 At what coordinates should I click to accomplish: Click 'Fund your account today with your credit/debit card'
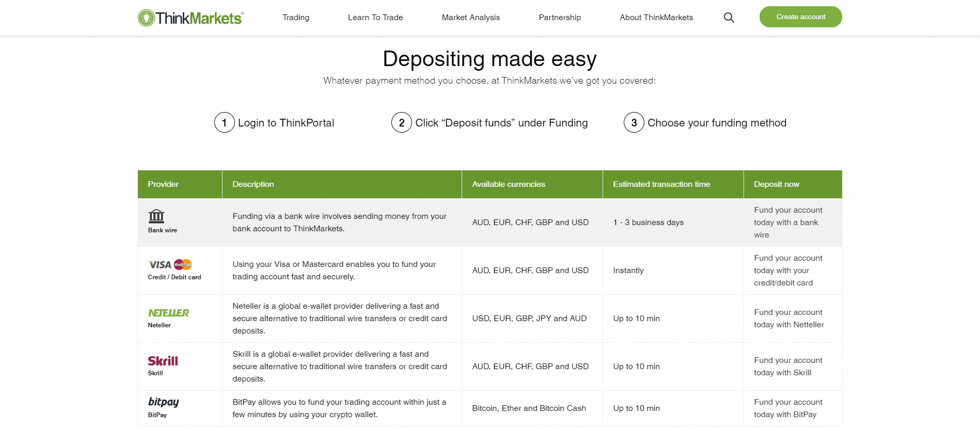tap(788, 271)
